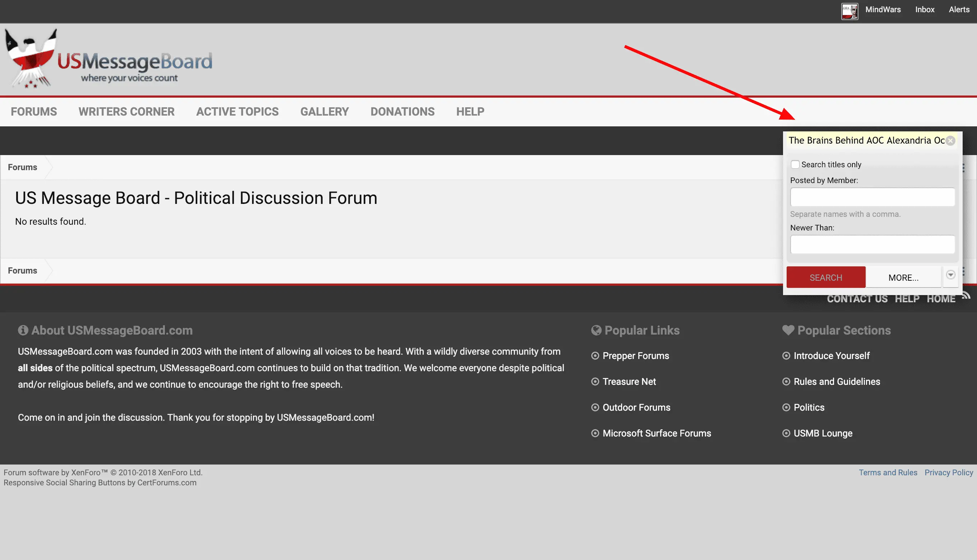Image resolution: width=977 pixels, height=560 pixels.
Task: Enable Search titles only checkbox
Action: point(795,165)
